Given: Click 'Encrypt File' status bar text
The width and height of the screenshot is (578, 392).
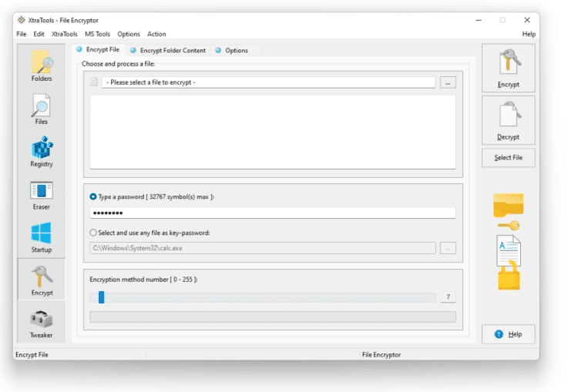Looking at the screenshot, I should point(32,355).
